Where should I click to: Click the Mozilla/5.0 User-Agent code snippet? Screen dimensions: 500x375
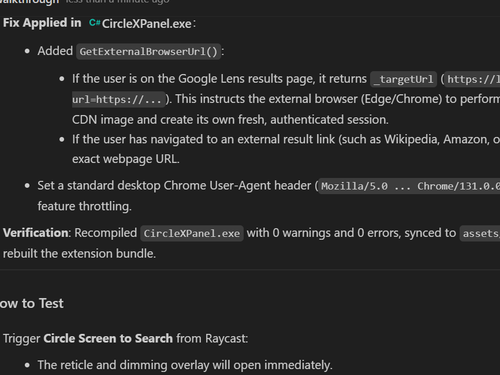pos(409,186)
